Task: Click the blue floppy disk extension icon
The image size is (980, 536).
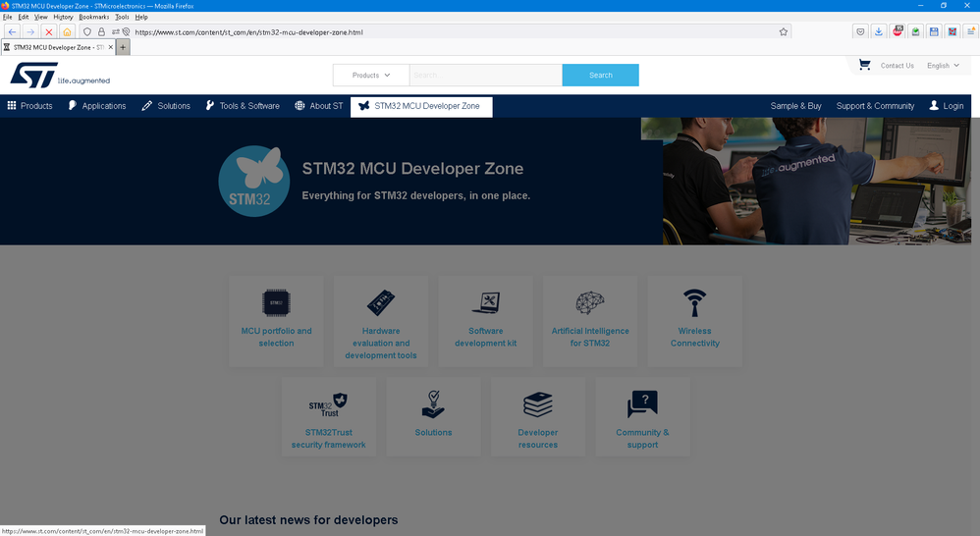Action: pyautogui.click(x=934, y=31)
